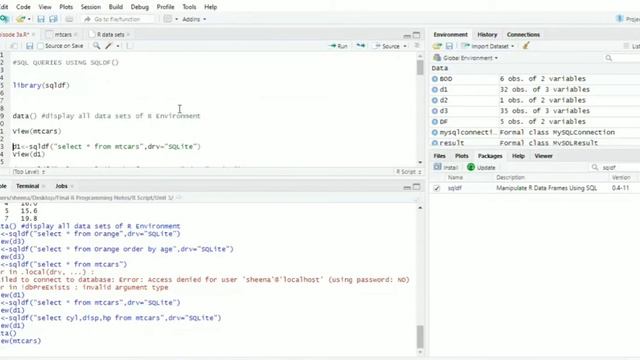Uncheck the sqldf package checkbox

tap(437, 188)
